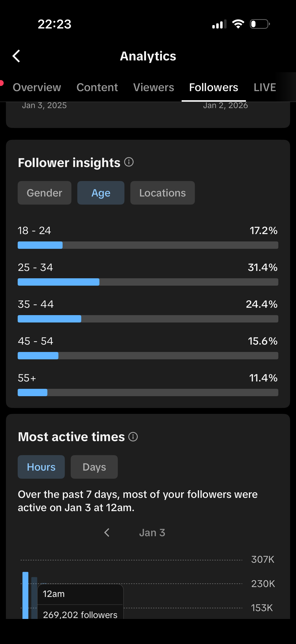Image resolution: width=296 pixels, height=644 pixels.
Task: Open the Content tab
Action: click(x=97, y=87)
